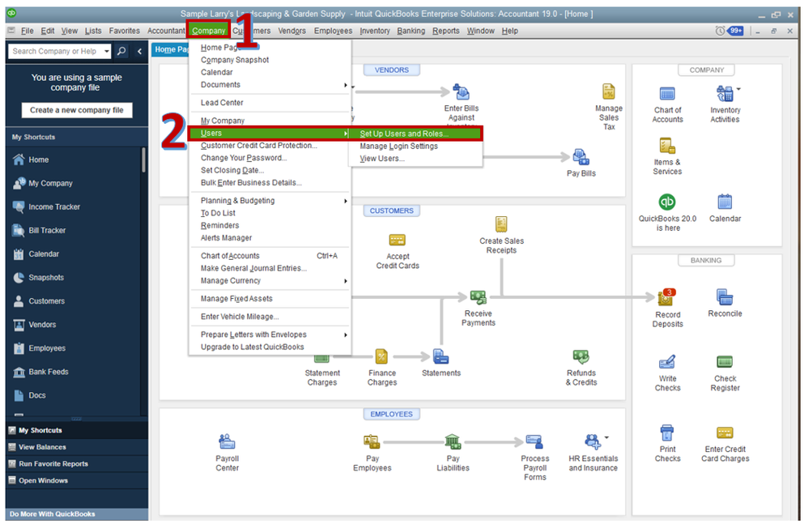Click the Open Windows button
The image size is (809, 532).
click(76, 481)
